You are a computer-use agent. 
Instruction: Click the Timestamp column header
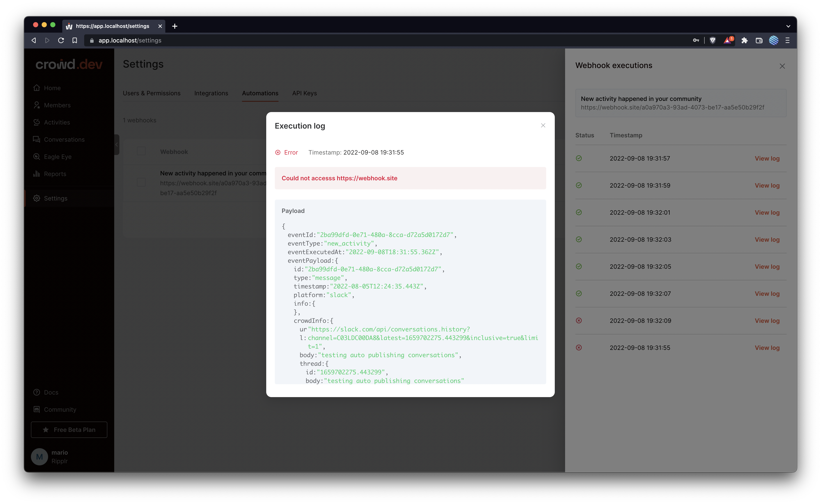(626, 135)
